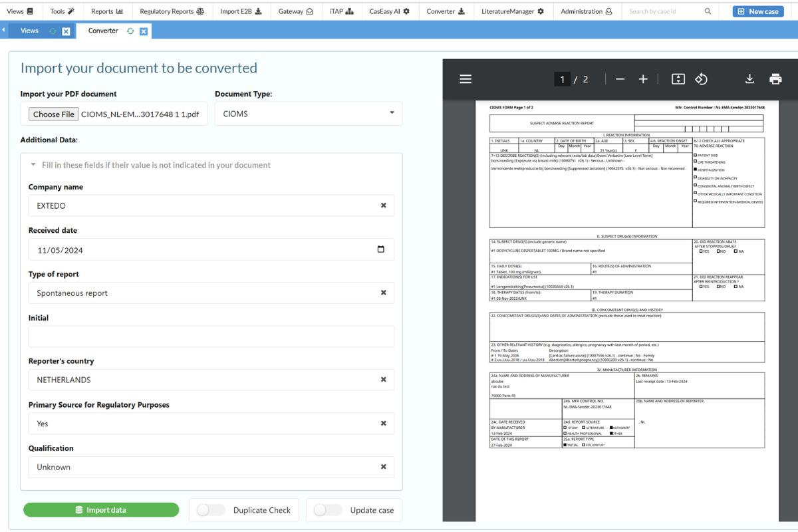Click the Initial input field
This screenshot has width=798, height=532.
coord(211,336)
